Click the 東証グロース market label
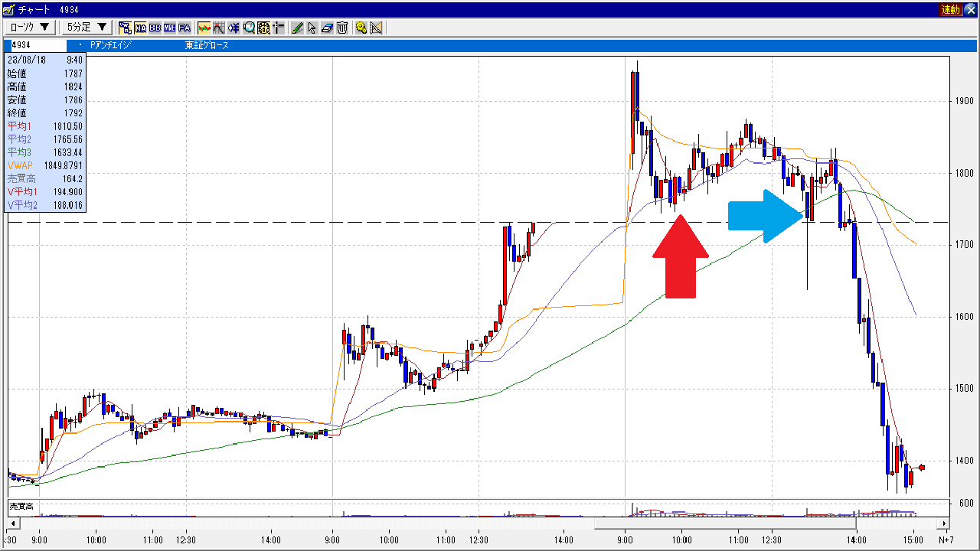The width and height of the screenshot is (980, 551). 207,45
